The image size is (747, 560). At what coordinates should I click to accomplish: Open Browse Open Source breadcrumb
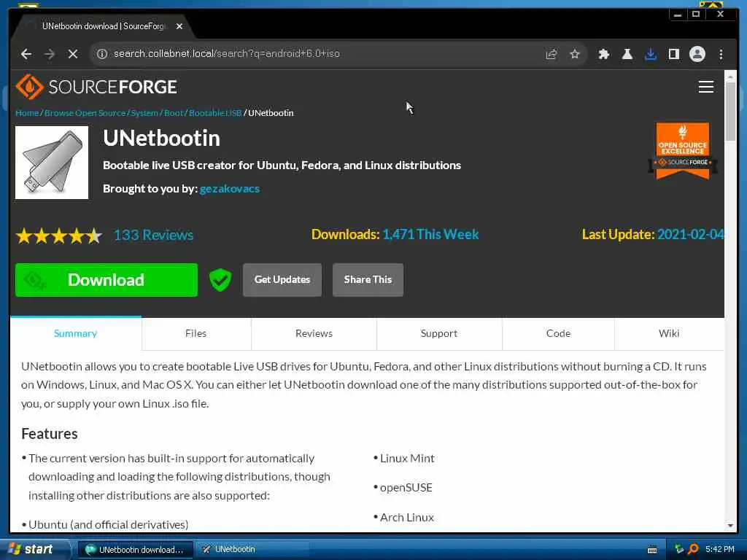tap(85, 113)
